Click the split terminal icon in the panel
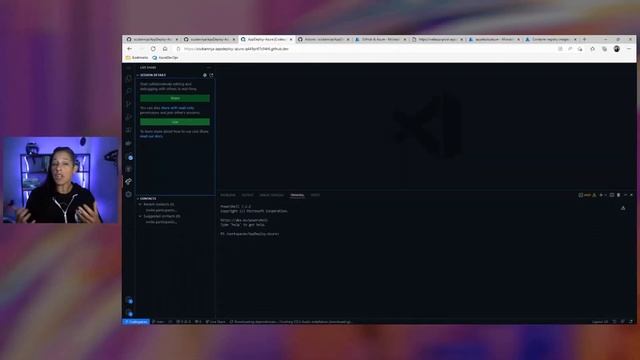Viewport: 640px width, 360px height. click(612, 195)
